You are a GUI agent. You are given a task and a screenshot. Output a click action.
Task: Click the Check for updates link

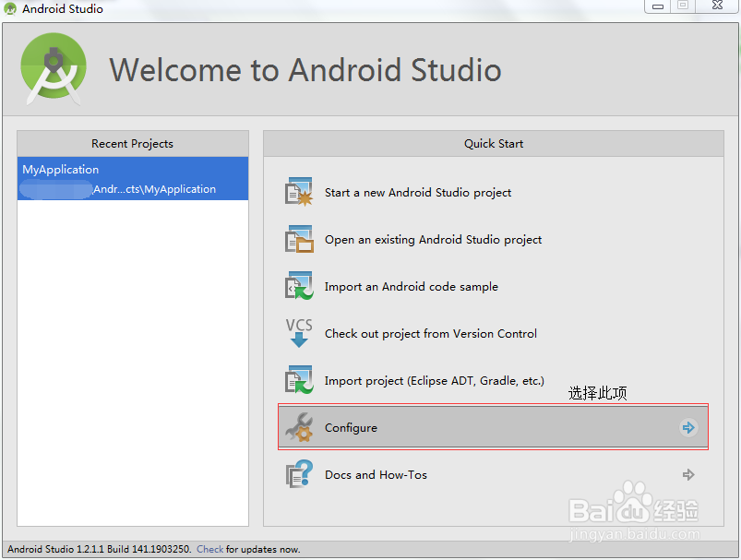click(209, 549)
